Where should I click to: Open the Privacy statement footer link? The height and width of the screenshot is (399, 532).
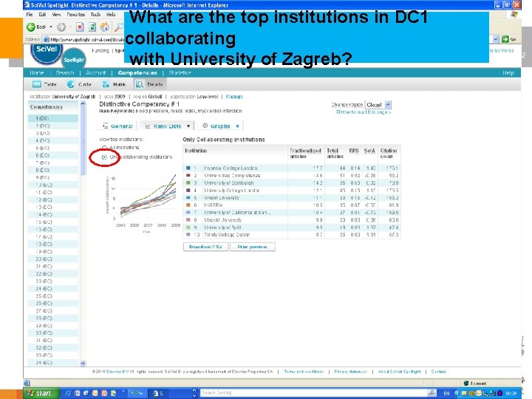click(350, 372)
